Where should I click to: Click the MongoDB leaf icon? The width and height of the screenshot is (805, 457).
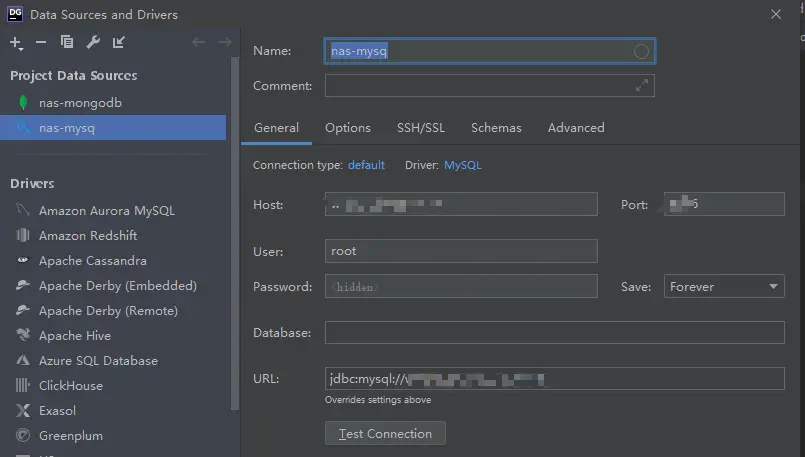click(23, 103)
